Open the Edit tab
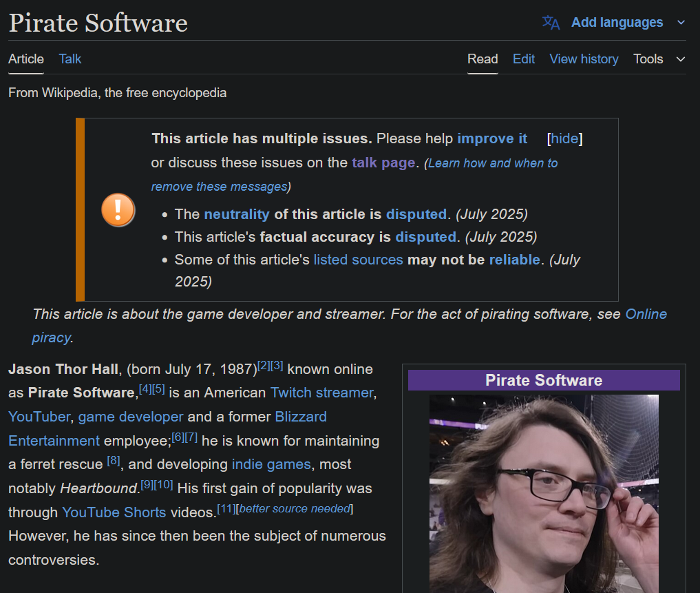Image resolution: width=700 pixels, height=593 pixels. pyautogui.click(x=524, y=59)
